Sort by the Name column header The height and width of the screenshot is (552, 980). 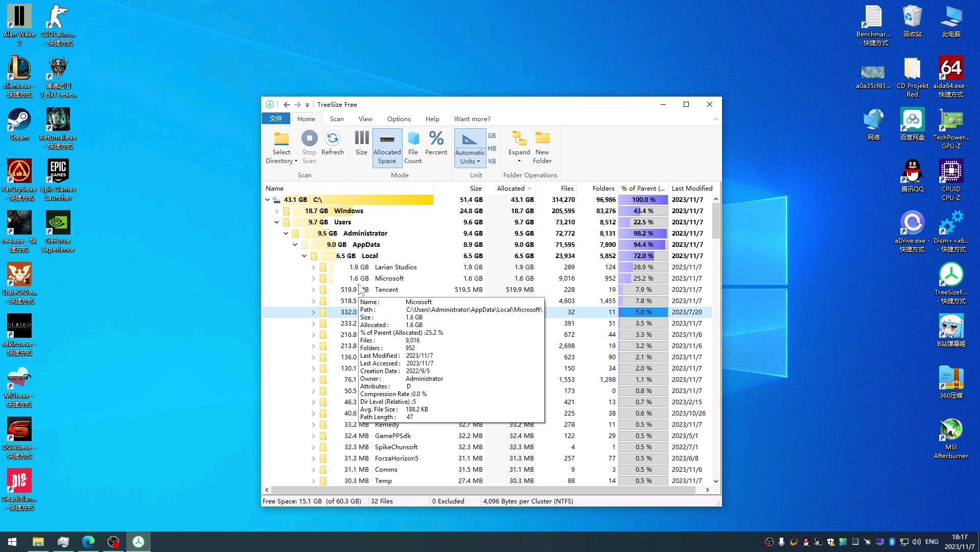pyautogui.click(x=347, y=189)
